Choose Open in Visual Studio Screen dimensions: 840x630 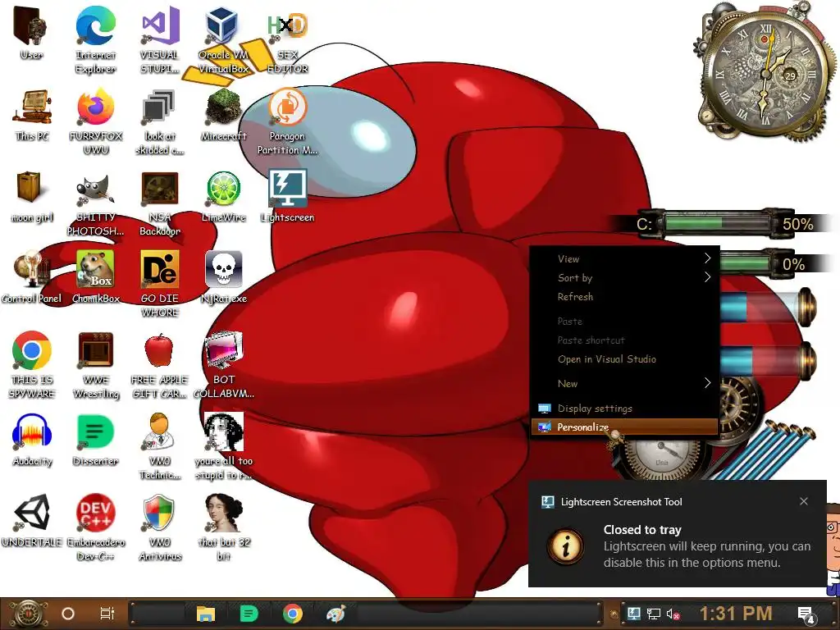tap(624, 359)
